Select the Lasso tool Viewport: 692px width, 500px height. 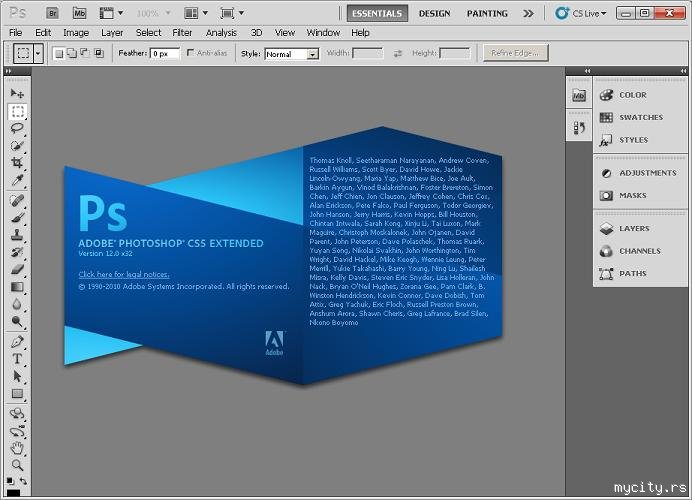(x=17, y=128)
